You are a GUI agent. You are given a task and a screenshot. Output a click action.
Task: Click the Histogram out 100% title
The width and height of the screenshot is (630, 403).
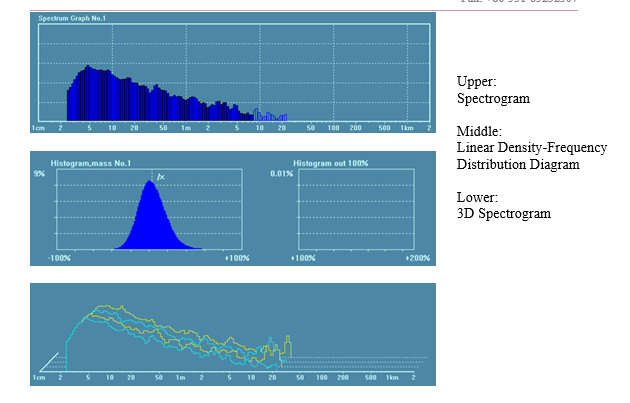(x=329, y=162)
